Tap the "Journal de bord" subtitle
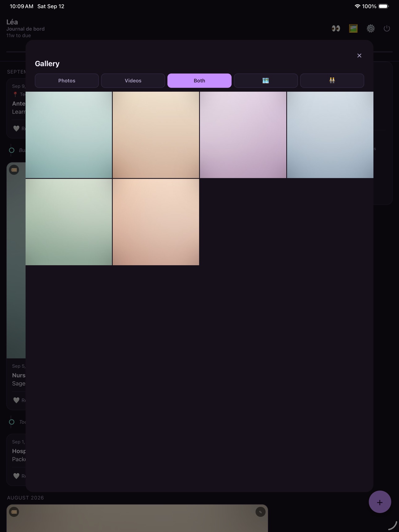399x532 pixels. (25, 29)
